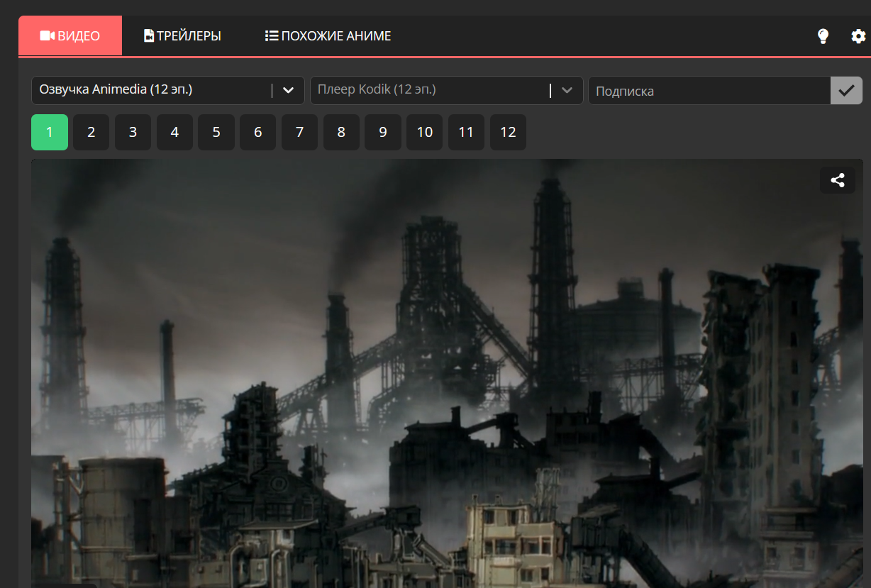Expand the Плеер Kodik dropdown

click(x=446, y=90)
